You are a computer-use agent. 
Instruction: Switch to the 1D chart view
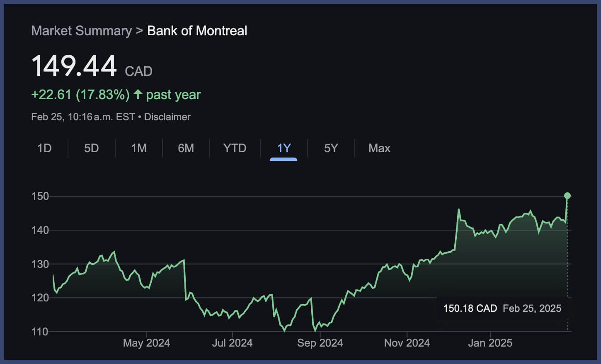tap(44, 148)
